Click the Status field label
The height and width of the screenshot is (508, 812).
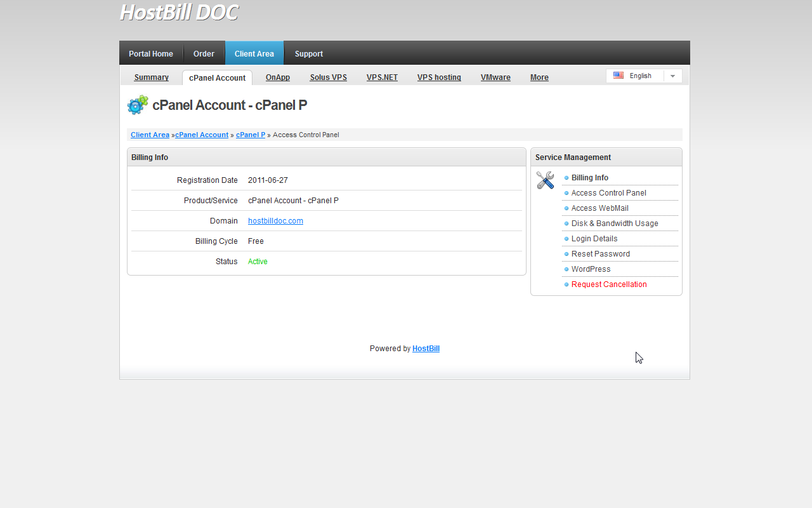pyautogui.click(x=226, y=262)
